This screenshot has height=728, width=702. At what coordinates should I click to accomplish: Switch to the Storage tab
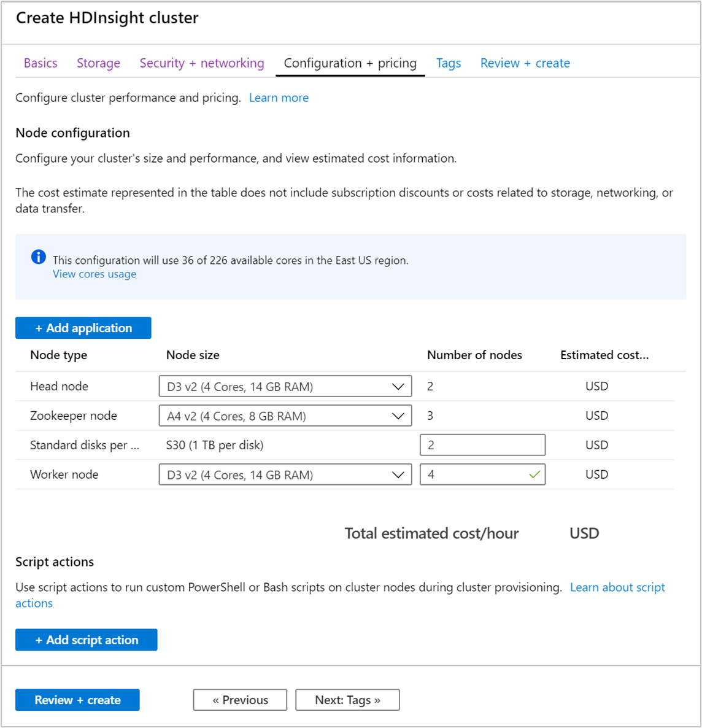98,63
